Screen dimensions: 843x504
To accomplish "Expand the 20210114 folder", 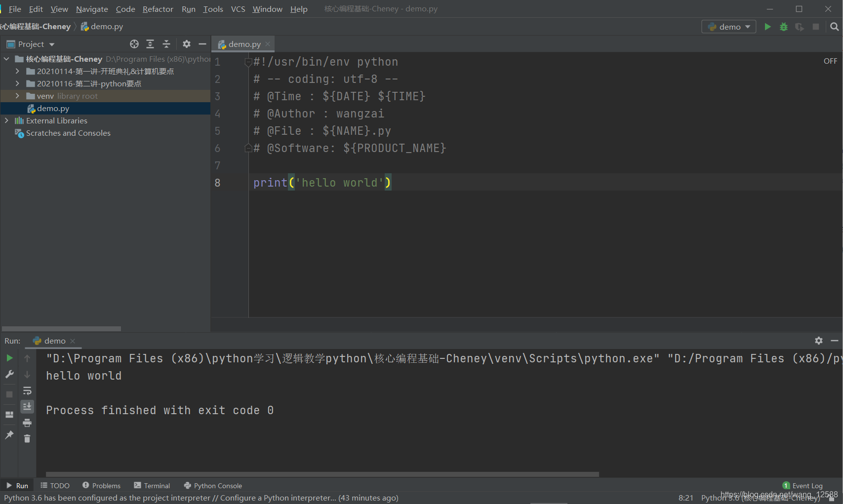I will point(17,71).
